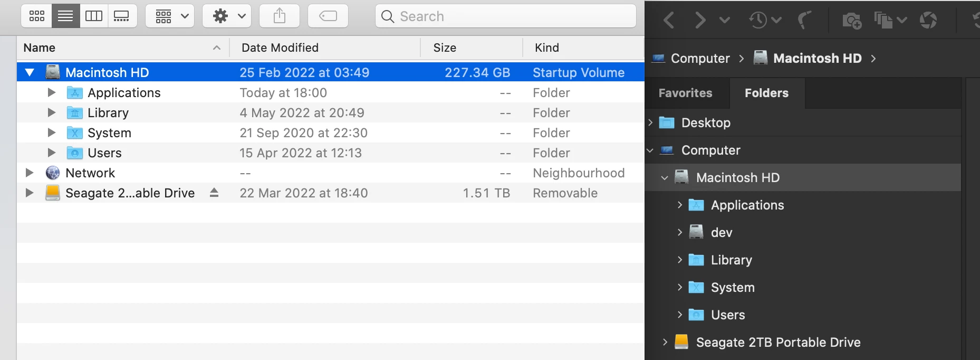Expand Library folder in Finder list
Image resolution: width=980 pixels, height=360 pixels.
[x=52, y=112]
